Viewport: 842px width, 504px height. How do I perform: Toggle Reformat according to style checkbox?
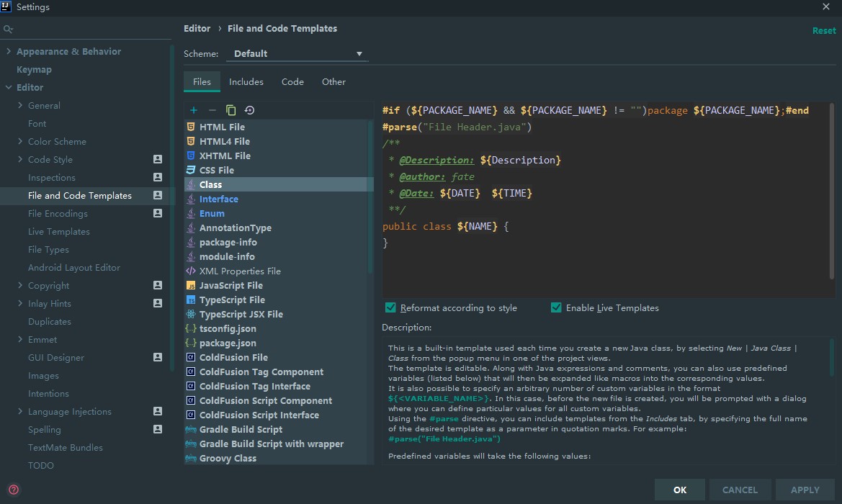coord(390,307)
